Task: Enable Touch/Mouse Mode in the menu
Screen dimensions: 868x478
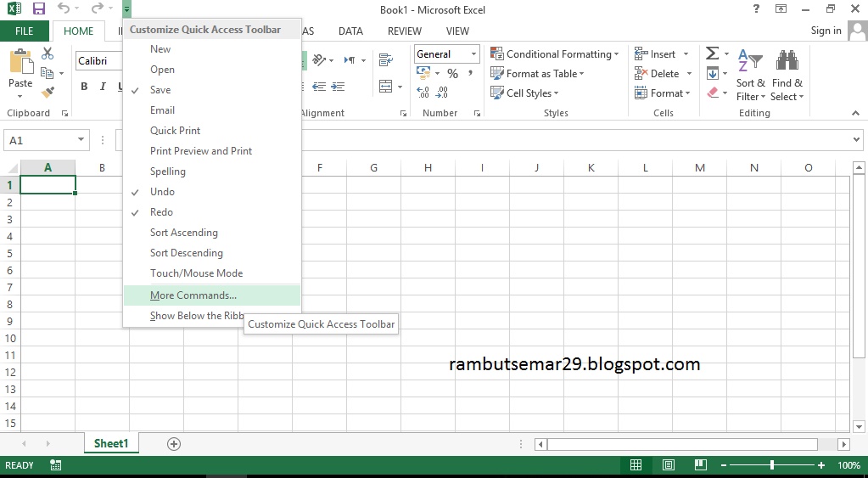Action: [212, 273]
